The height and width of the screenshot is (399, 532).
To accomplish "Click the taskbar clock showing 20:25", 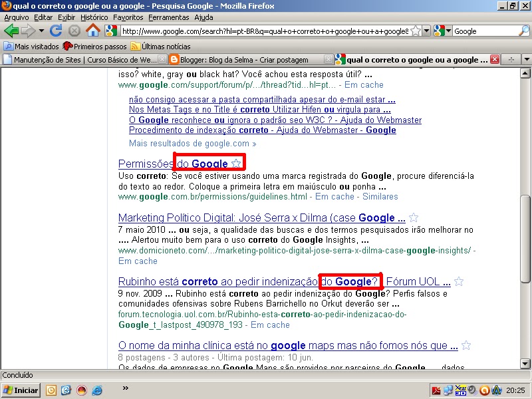I will click(x=515, y=390).
